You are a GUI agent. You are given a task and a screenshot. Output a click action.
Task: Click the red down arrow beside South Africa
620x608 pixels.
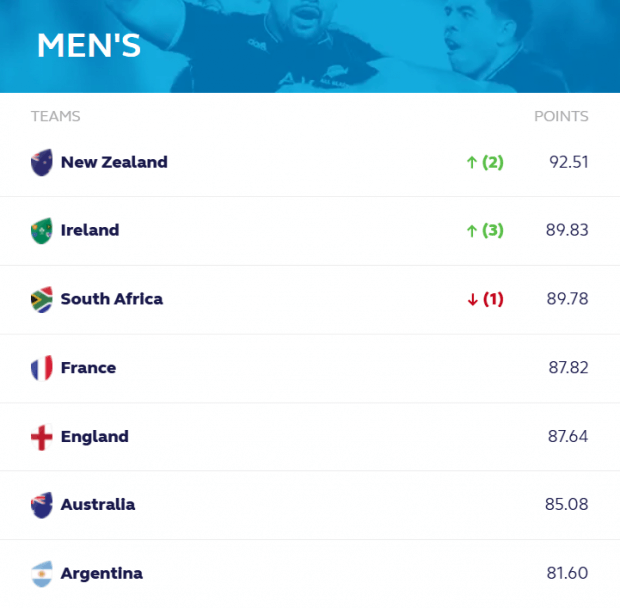[473, 300]
